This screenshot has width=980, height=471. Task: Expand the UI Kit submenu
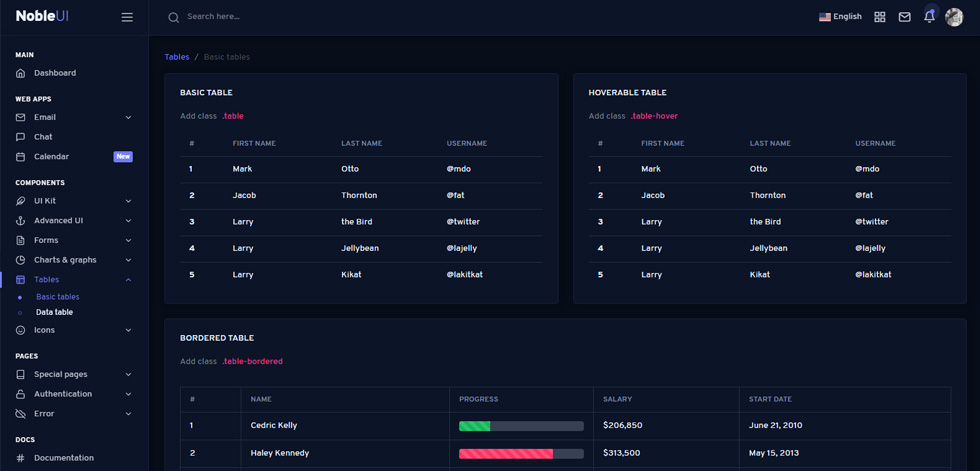74,201
